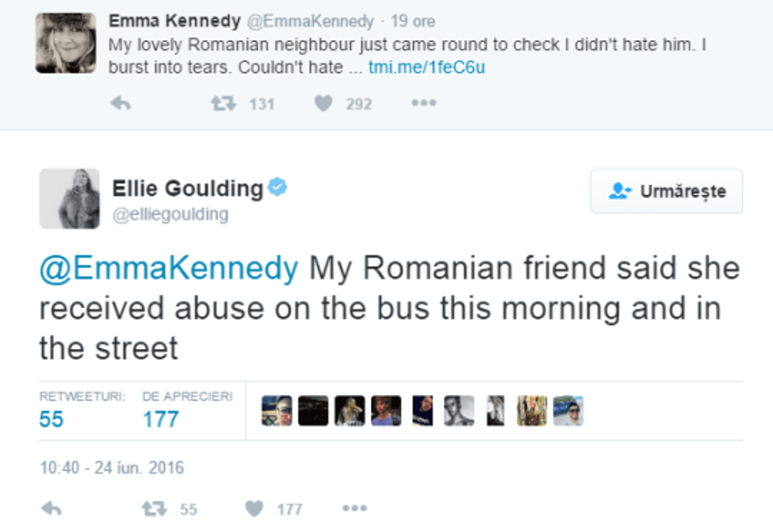Reply to Ellie Goulding's tweet
Viewport: 773px width, 532px height.
(x=51, y=509)
